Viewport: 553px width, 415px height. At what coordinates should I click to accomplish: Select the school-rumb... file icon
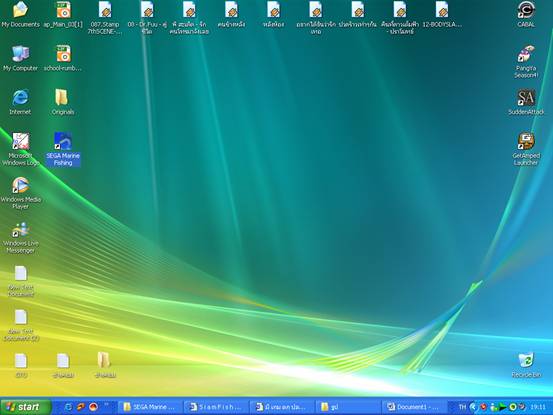tap(63, 59)
